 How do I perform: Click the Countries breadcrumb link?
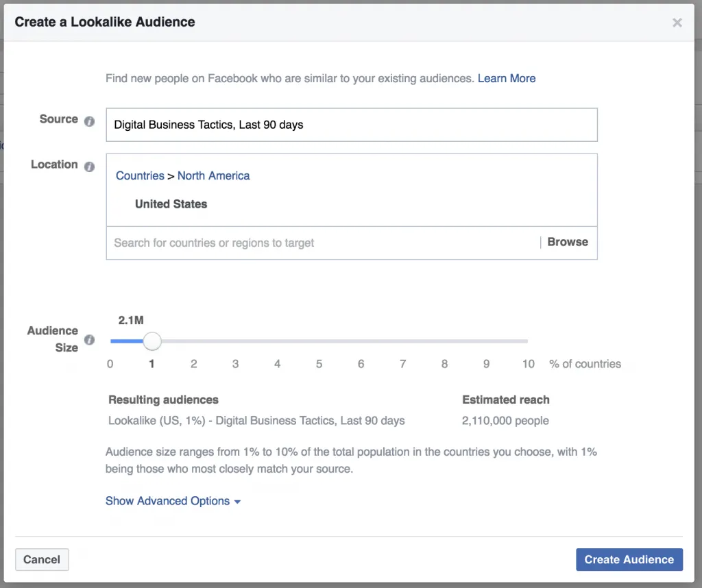(140, 175)
